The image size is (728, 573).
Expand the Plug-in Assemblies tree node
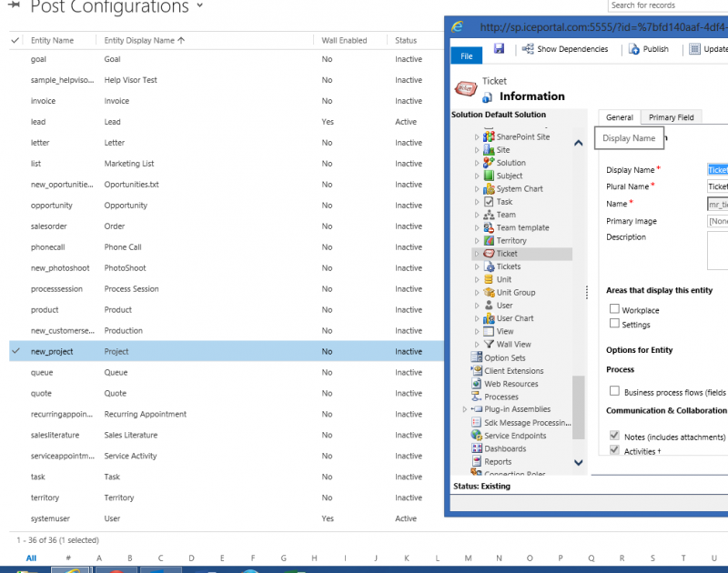[465, 409]
